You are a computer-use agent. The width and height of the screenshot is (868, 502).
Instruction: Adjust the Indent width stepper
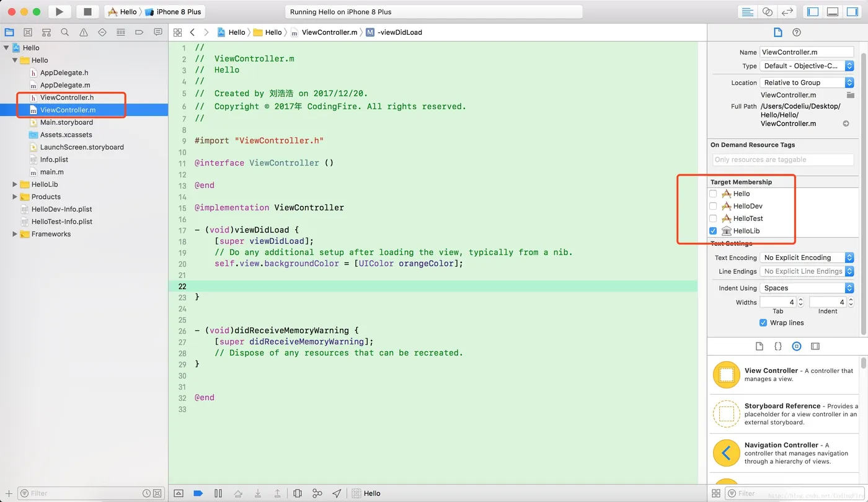click(851, 302)
